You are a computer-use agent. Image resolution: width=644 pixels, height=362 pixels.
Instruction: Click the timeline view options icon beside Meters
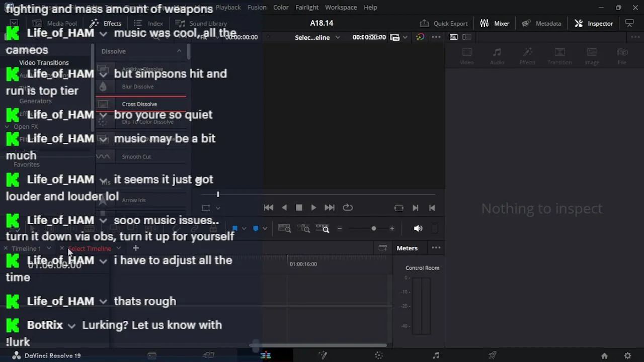pos(383,248)
